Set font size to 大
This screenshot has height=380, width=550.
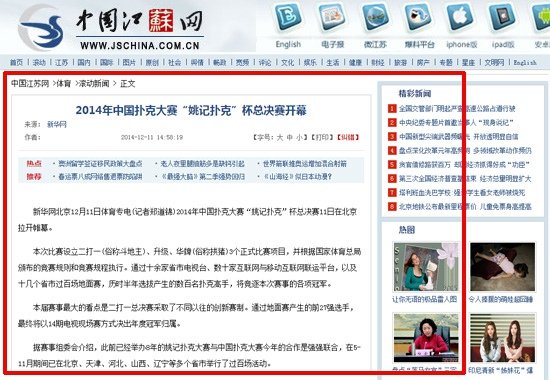[x=280, y=137]
